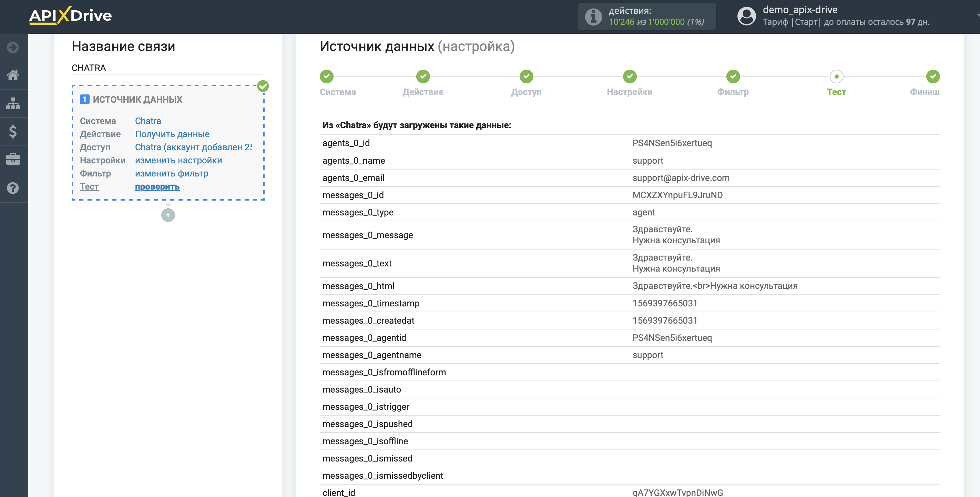The image size is (980, 497).
Task: Click the Система step check circle
Action: point(326,77)
